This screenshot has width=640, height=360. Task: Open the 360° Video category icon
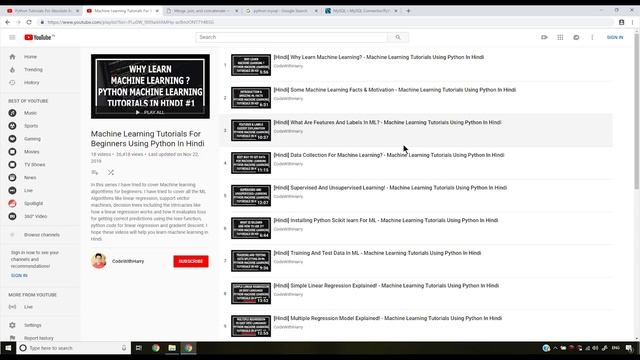(12, 216)
